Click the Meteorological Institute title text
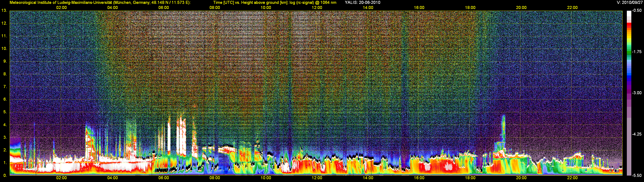Image resolution: width=644 pixels, height=182 pixels. coord(100,3)
